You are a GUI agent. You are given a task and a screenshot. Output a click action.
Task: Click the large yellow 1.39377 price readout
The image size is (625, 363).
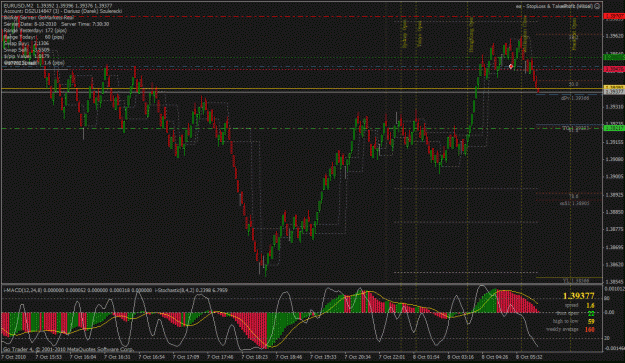point(578,296)
